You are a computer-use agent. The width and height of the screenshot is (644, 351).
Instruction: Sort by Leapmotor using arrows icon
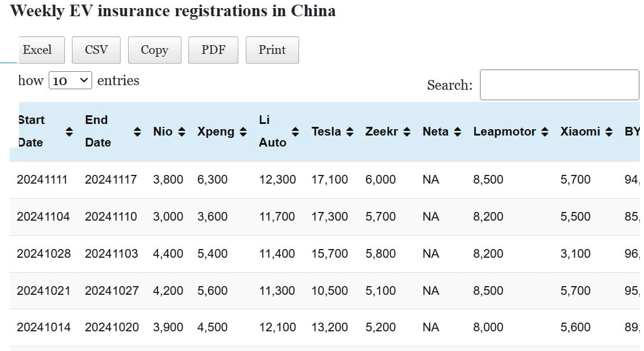tap(544, 131)
